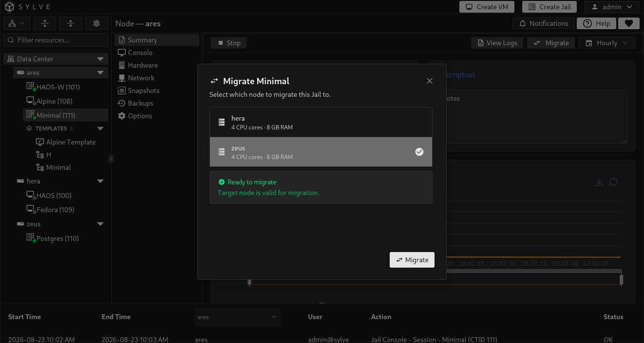The width and height of the screenshot is (644, 343).
Task: Open the ares node filter dropdown
Action: coord(238,317)
